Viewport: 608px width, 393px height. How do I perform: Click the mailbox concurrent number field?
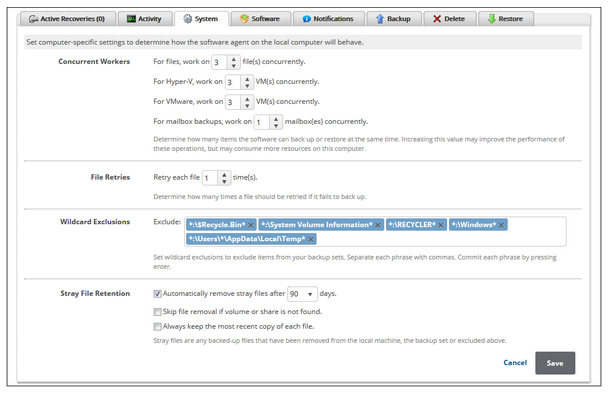click(x=262, y=122)
